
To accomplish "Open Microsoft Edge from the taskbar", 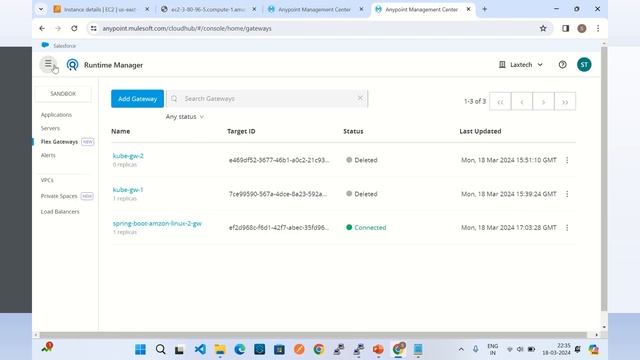I will pos(240,349).
